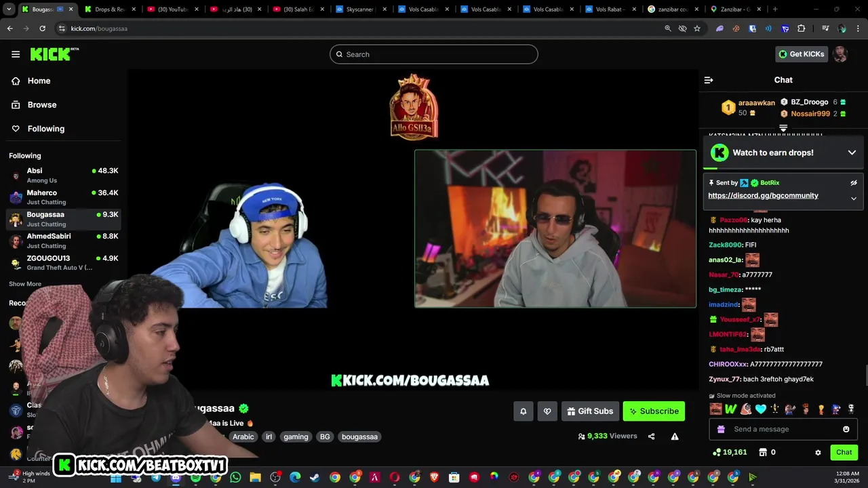Open the Maherco channel in the sidebar

tap(64, 197)
